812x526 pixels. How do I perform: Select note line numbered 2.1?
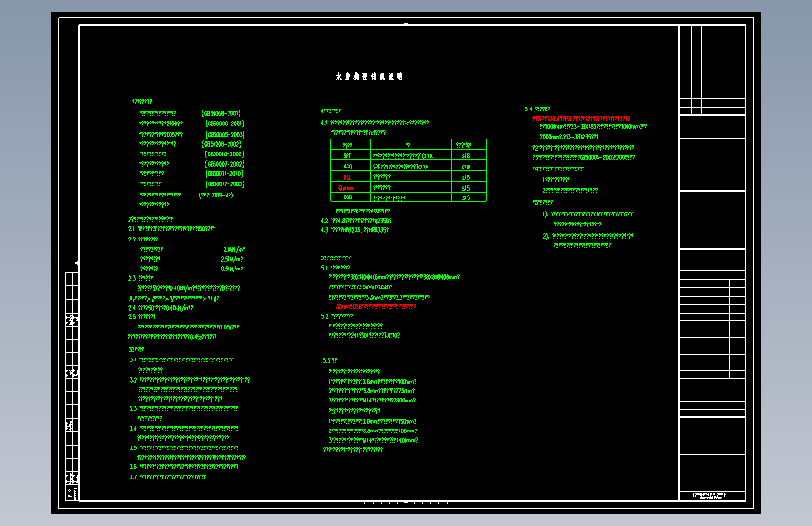click(172, 228)
